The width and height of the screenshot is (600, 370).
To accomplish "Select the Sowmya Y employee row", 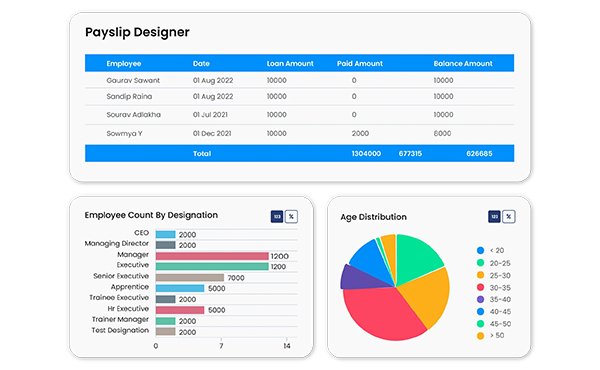I will (299, 134).
